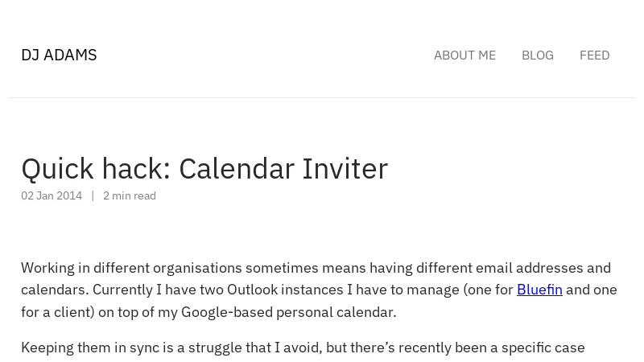Click the phrase personal calendar in paragraph
The image size is (644, 362).
pos(336,312)
